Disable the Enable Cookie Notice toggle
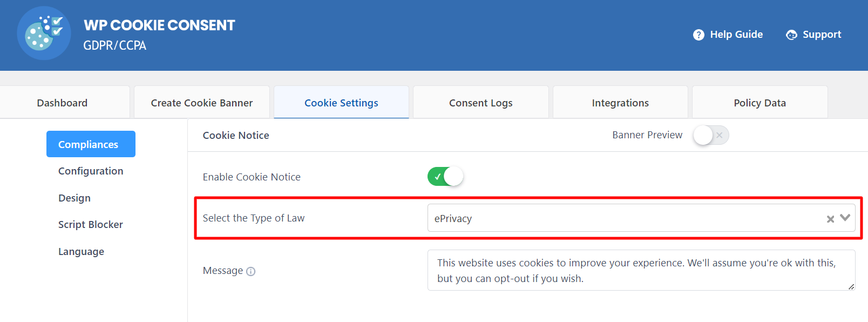The width and height of the screenshot is (868, 322). click(x=445, y=177)
